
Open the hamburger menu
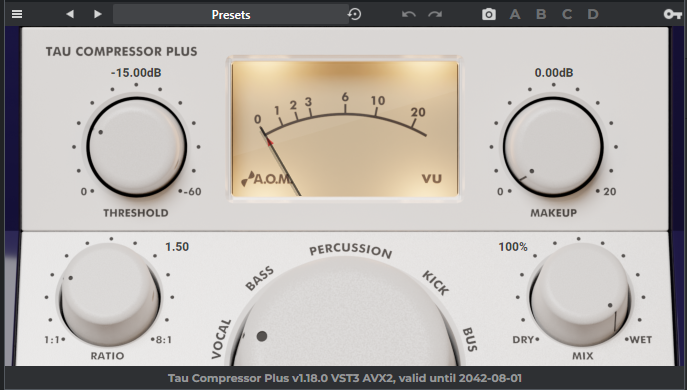pos(17,14)
